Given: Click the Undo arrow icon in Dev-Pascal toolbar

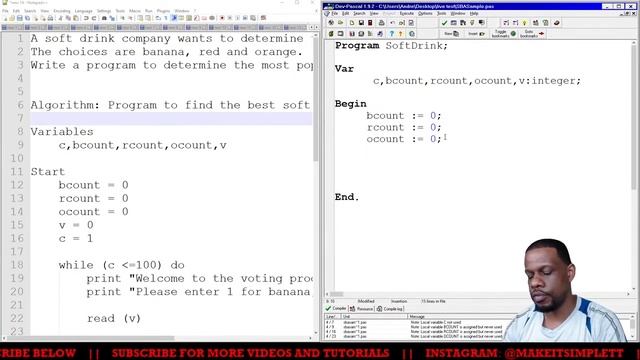Looking at the screenshot, I should pyautogui.click(x=392, y=23).
